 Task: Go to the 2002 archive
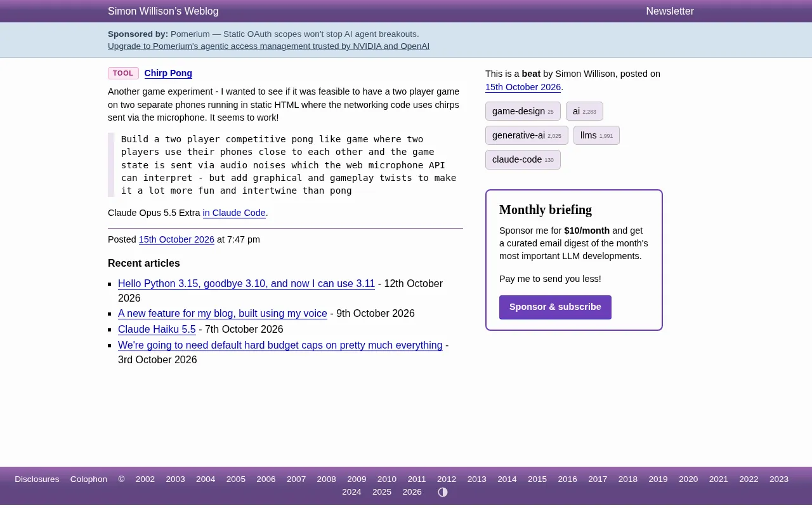(x=145, y=479)
